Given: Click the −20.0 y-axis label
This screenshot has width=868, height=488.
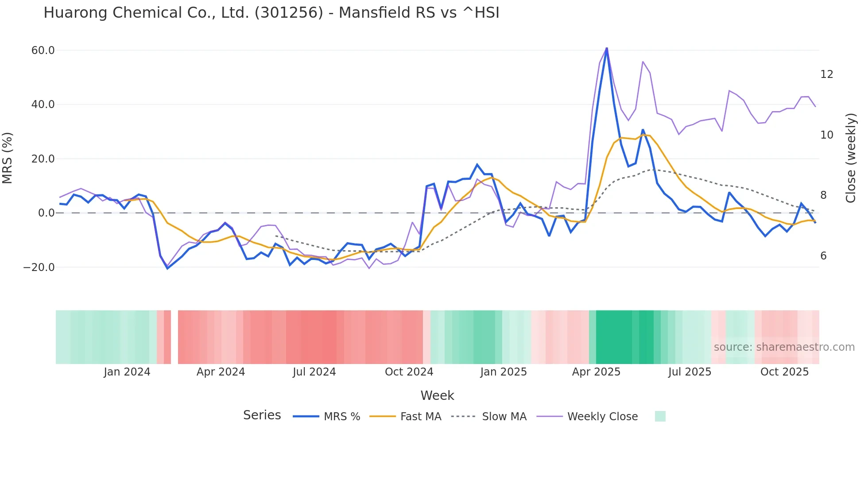Looking at the screenshot, I should [x=39, y=267].
